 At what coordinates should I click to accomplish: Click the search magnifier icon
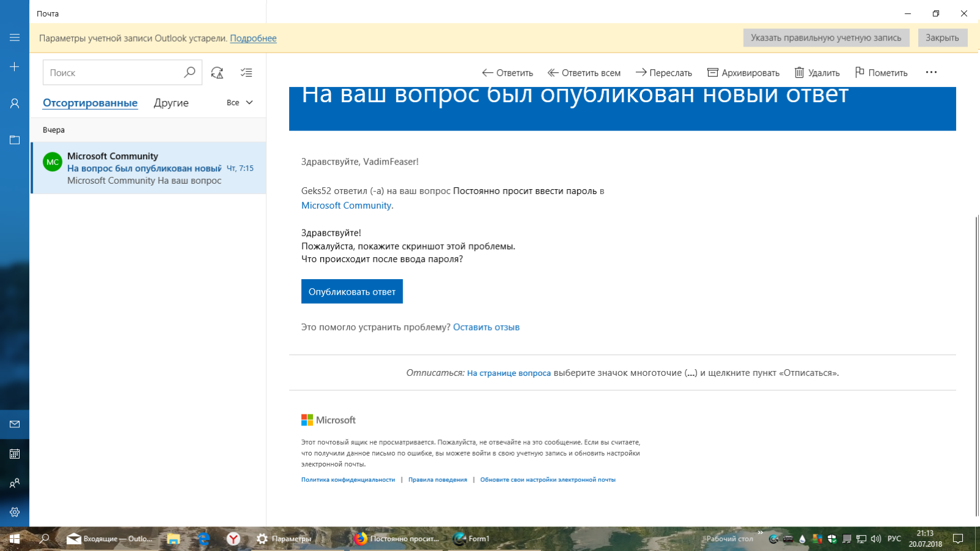point(189,72)
